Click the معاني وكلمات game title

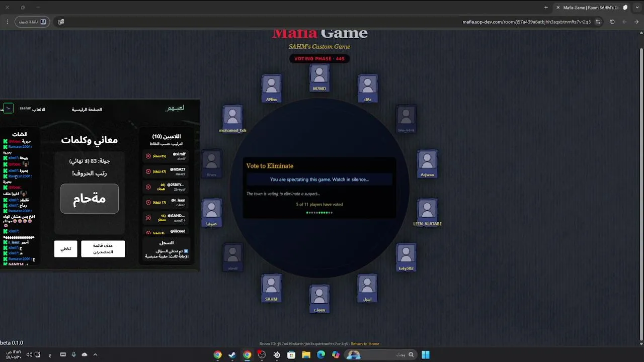(90, 140)
